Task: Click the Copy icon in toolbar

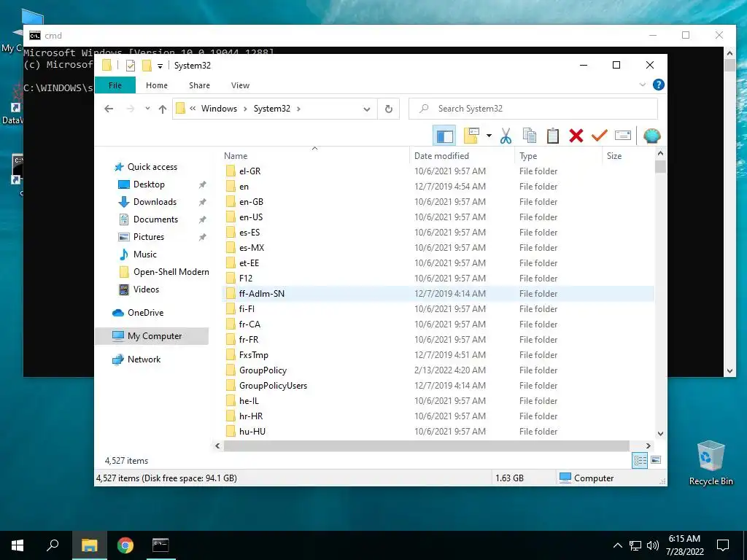Action: click(x=530, y=136)
